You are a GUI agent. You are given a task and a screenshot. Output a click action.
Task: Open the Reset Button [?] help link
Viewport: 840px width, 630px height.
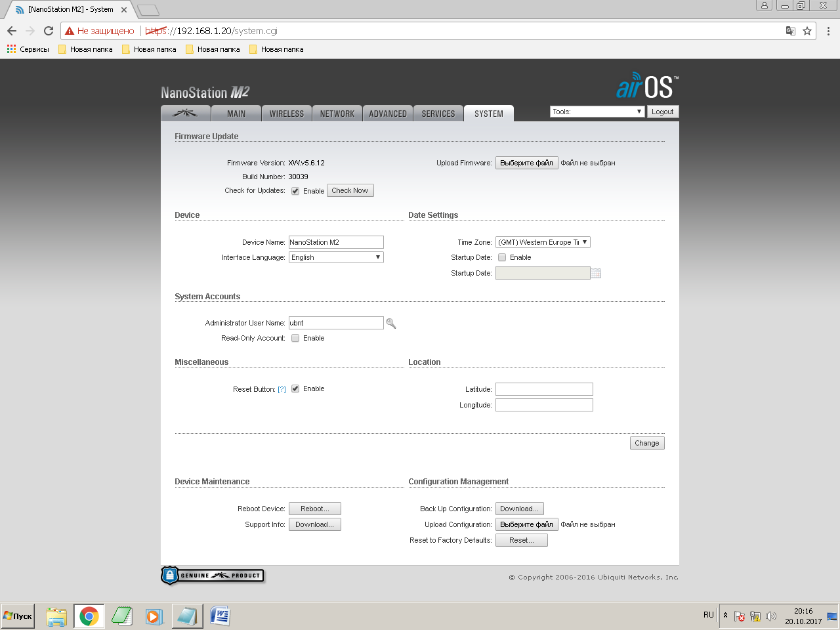coord(282,389)
